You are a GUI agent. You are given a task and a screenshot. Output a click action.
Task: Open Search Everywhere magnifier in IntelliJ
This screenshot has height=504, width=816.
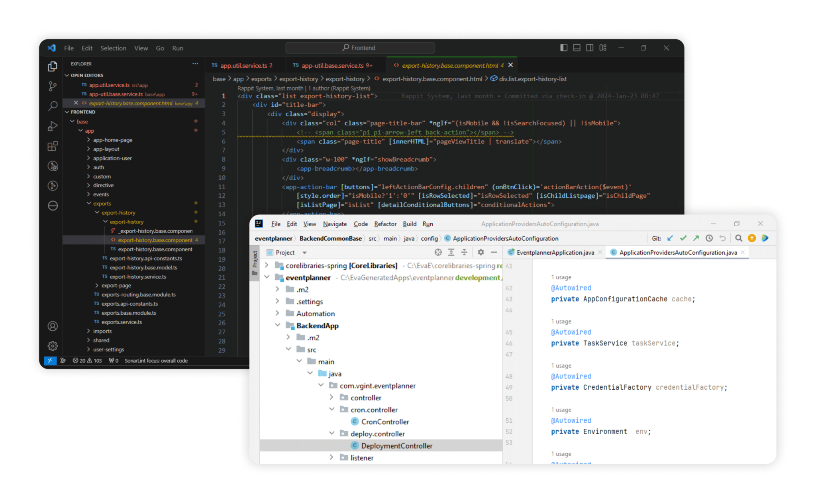click(739, 238)
